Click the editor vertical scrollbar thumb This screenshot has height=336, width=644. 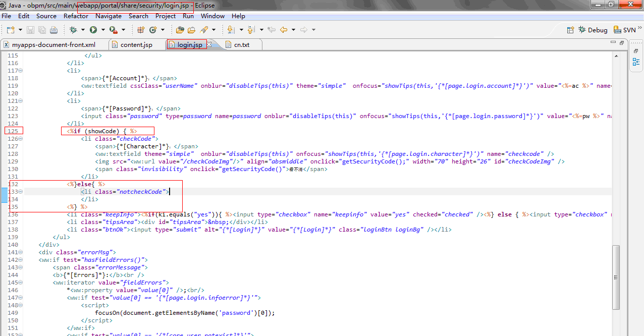[x=616, y=277]
